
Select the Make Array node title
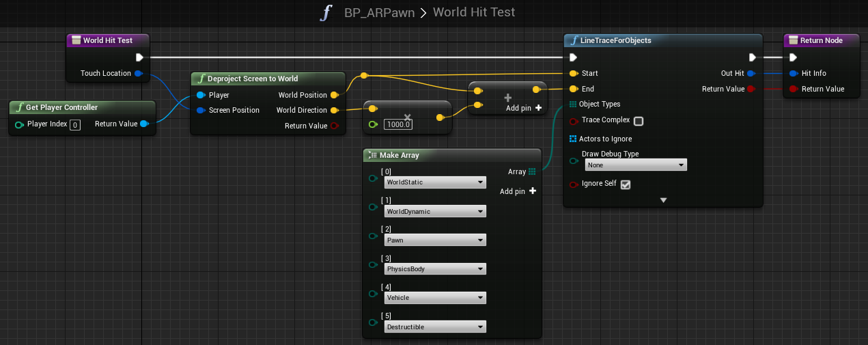[x=452, y=155]
